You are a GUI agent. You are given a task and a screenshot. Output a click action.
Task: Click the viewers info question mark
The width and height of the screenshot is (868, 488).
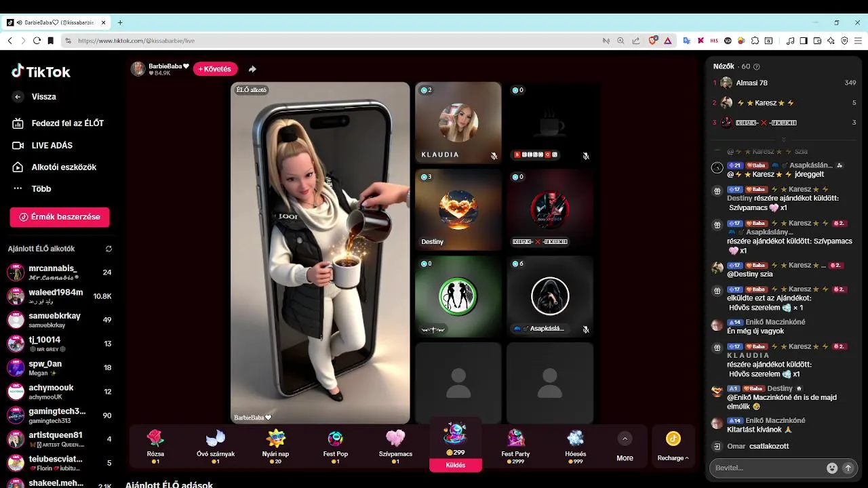[x=757, y=66]
